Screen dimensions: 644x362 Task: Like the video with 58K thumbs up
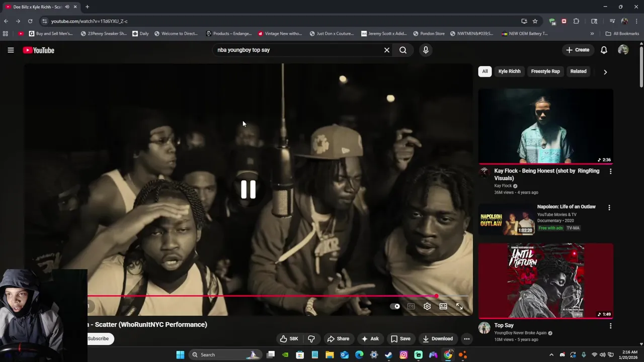(289, 339)
